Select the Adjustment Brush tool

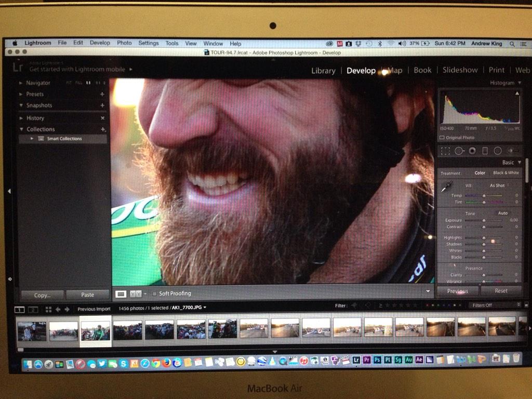tap(511, 151)
